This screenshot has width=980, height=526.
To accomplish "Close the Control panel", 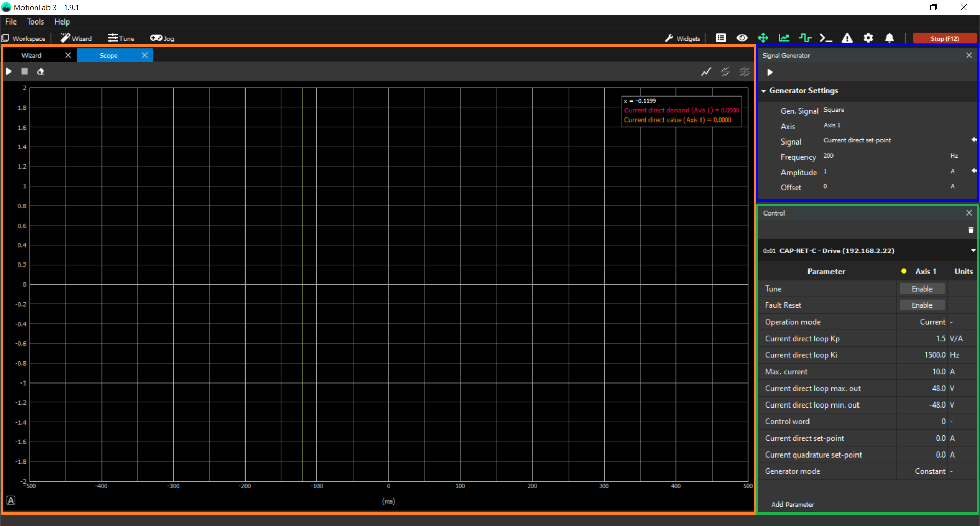I will [x=969, y=213].
